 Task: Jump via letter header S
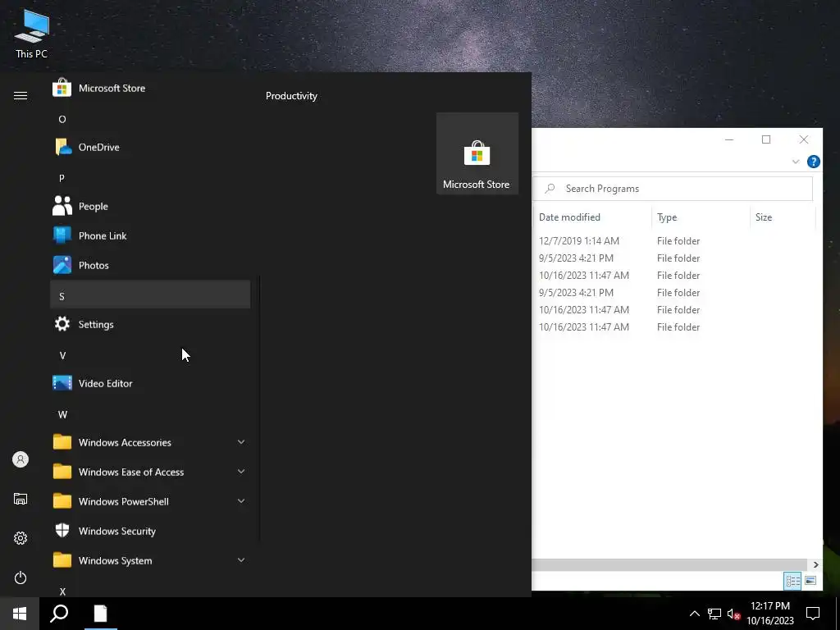pos(150,294)
